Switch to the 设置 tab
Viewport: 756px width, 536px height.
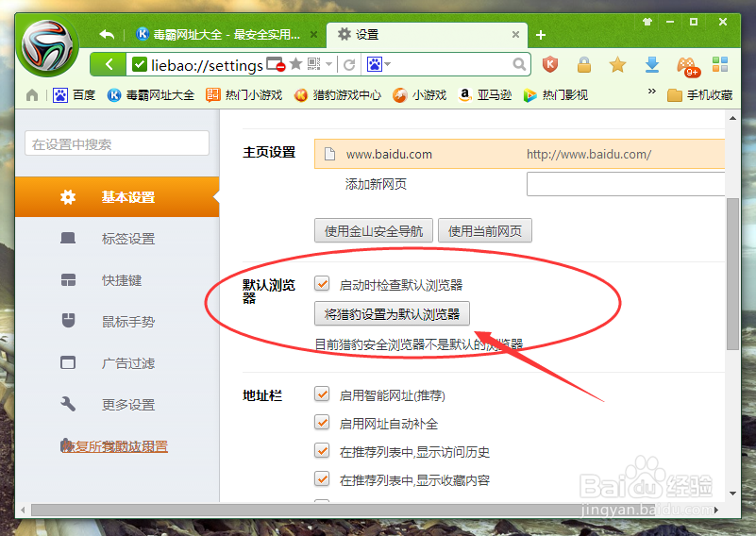tap(427, 35)
